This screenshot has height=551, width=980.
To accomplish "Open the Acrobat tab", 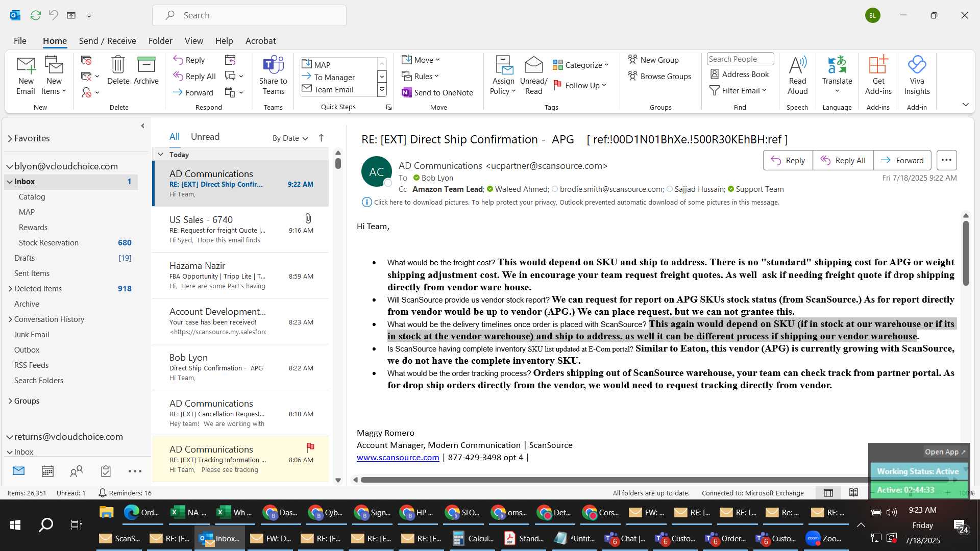I will [x=260, y=41].
